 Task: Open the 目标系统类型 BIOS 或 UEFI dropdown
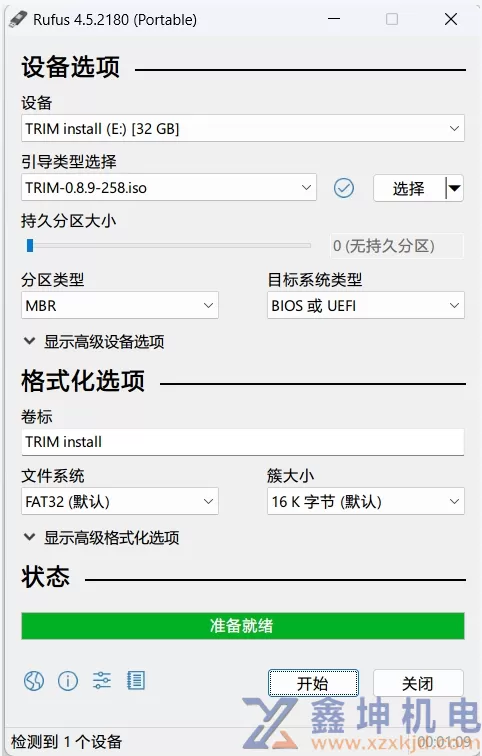[x=366, y=305]
